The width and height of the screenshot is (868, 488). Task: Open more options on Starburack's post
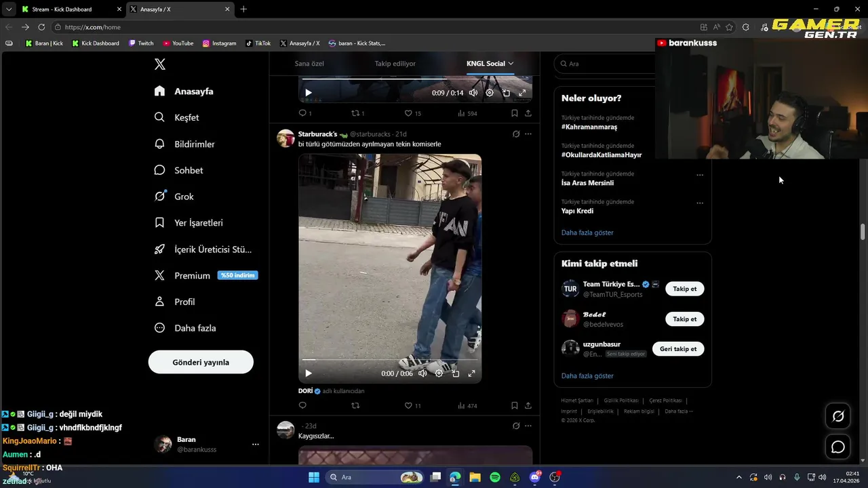click(528, 134)
